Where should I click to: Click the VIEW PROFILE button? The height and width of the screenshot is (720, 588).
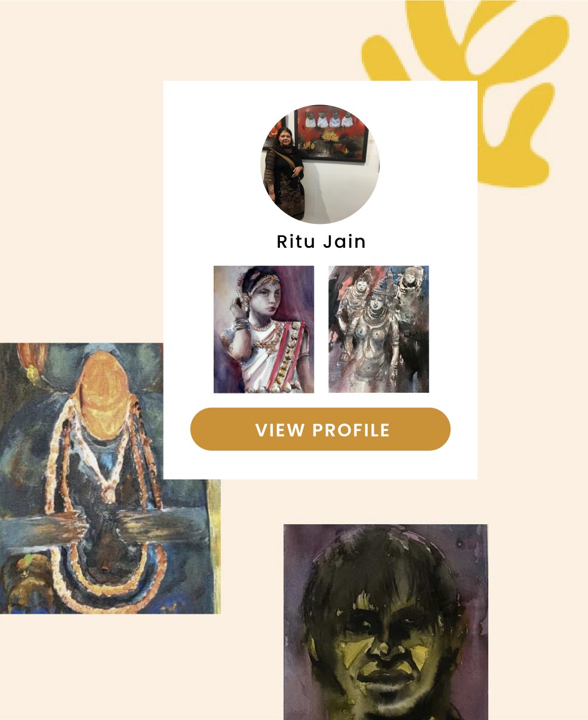320,429
